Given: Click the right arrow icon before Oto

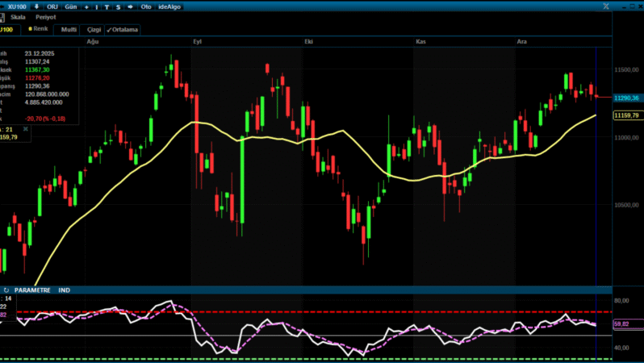Looking at the screenshot, I should click(130, 6).
